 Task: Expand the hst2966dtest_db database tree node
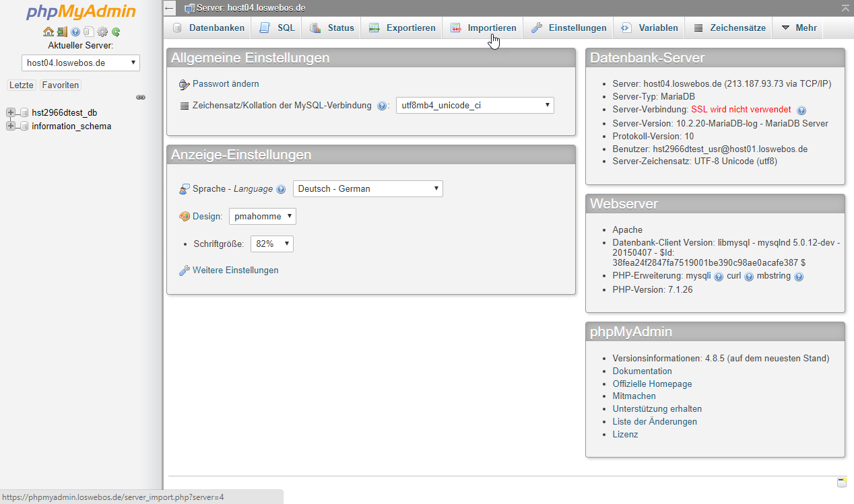pos(11,113)
